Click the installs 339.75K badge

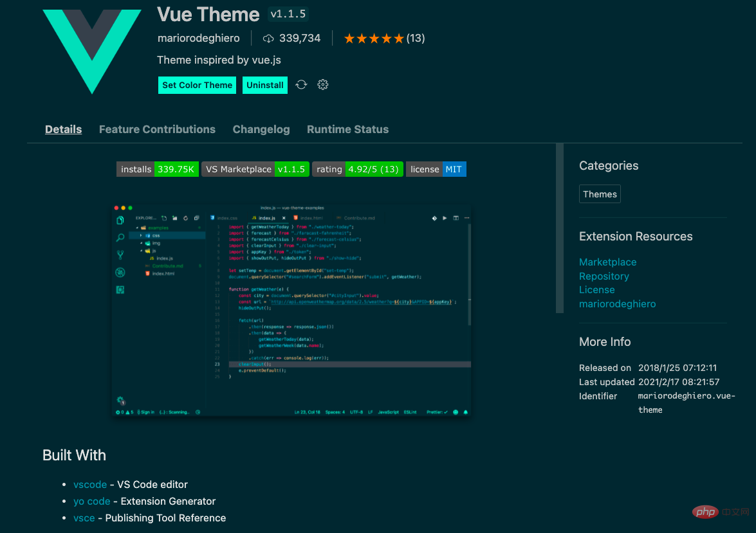pos(157,169)
